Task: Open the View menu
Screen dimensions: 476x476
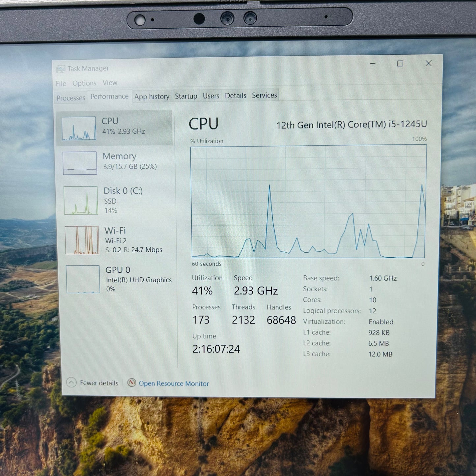Action: pyautogui.click(x=110, y=83)
